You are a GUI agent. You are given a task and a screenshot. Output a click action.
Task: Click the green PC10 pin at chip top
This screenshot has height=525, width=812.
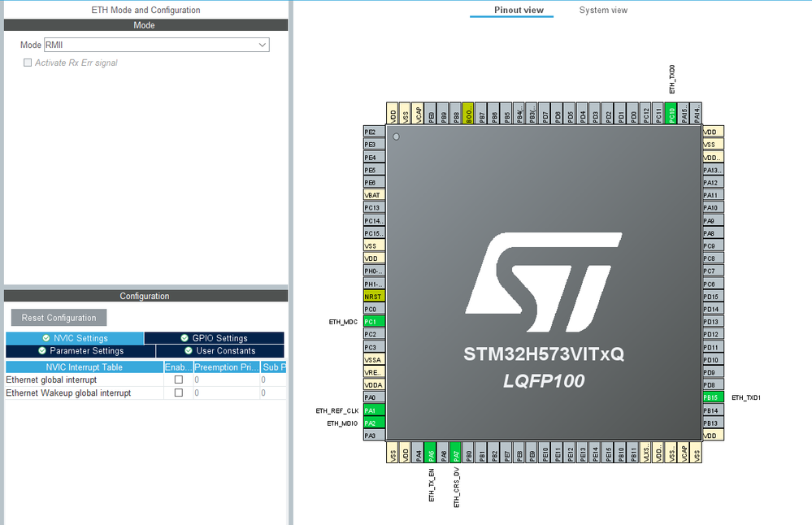tap(671, 113)
